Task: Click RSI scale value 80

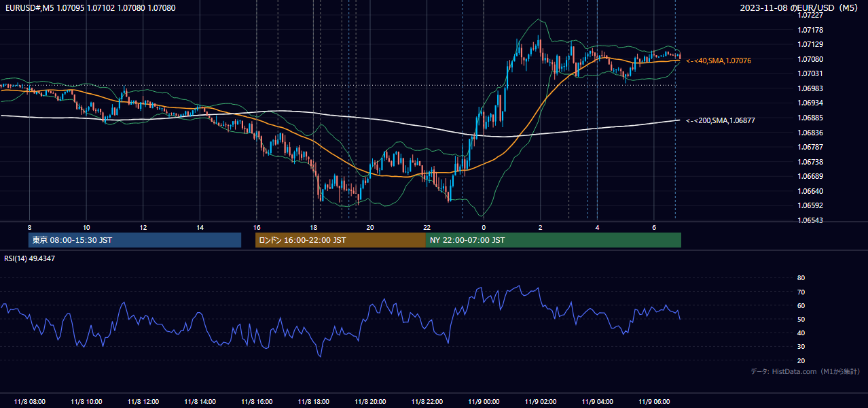Action: coord(801,278)
